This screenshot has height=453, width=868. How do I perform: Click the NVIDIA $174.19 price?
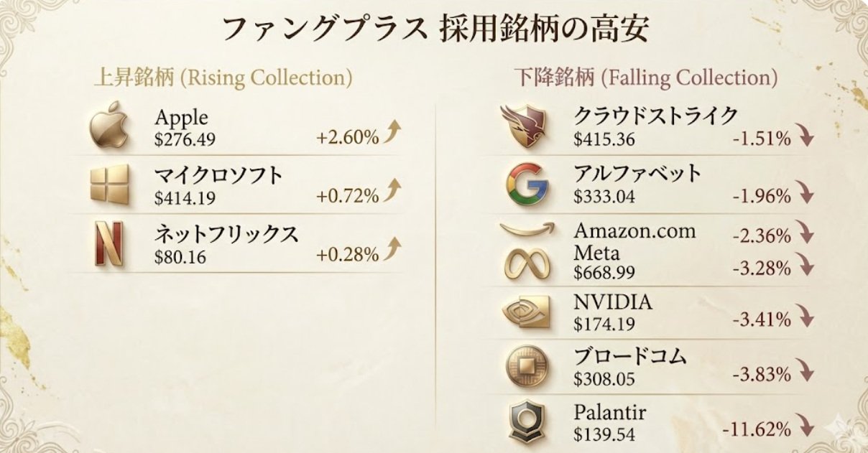[x=604, y=324]
